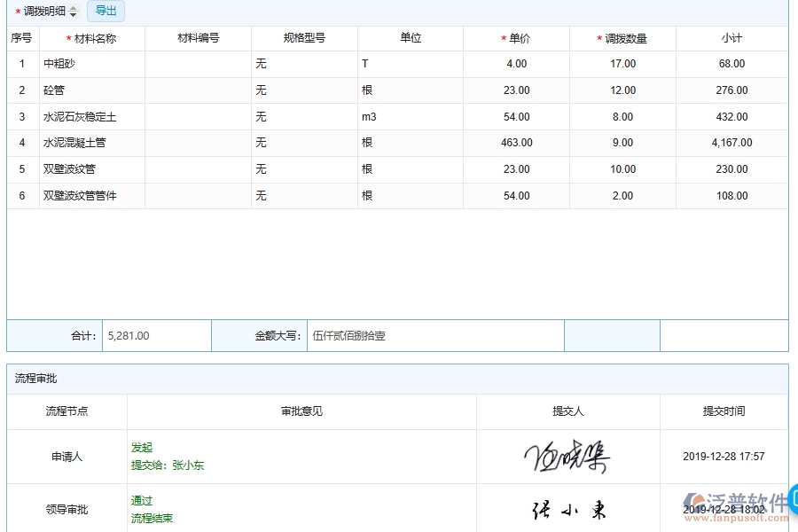Select the 单价 column header
Screen dimensions: 798x532
[516, 38]
